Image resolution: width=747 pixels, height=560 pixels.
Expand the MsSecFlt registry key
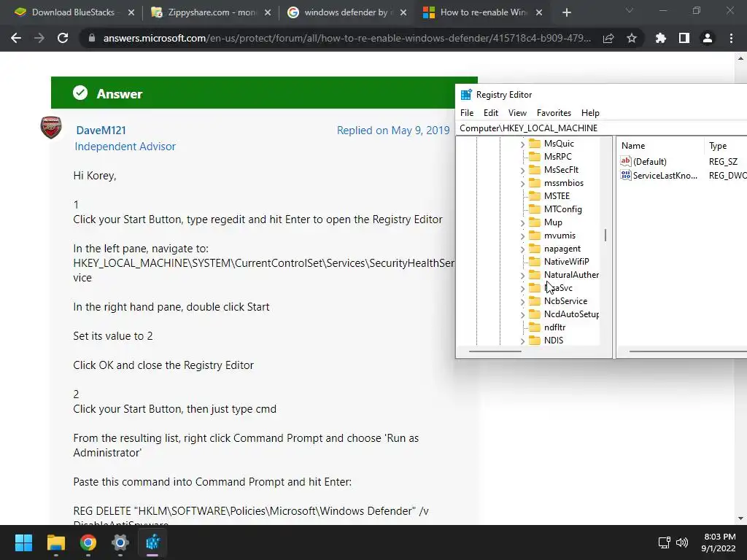click(x=522, y=170)
